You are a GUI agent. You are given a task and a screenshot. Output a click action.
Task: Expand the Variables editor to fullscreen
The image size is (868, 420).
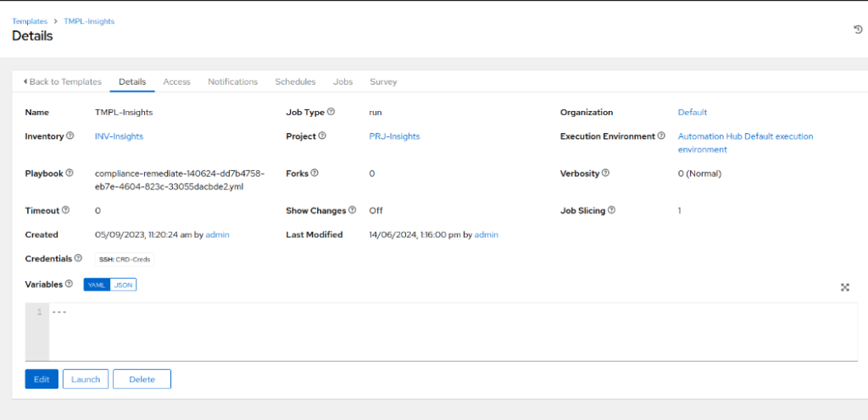[844, 287]
